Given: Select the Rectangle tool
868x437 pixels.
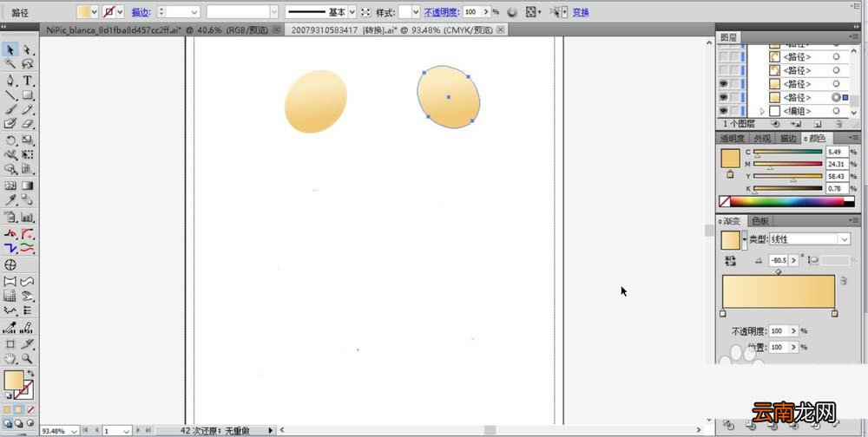Looking at the screenshot, I should click(27, 95).
